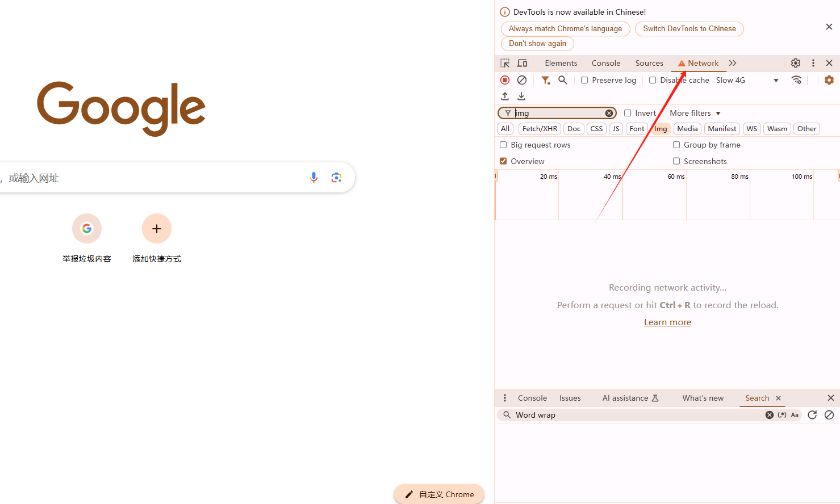
Task: Focus the network filter input field
Action: (558, 113)
